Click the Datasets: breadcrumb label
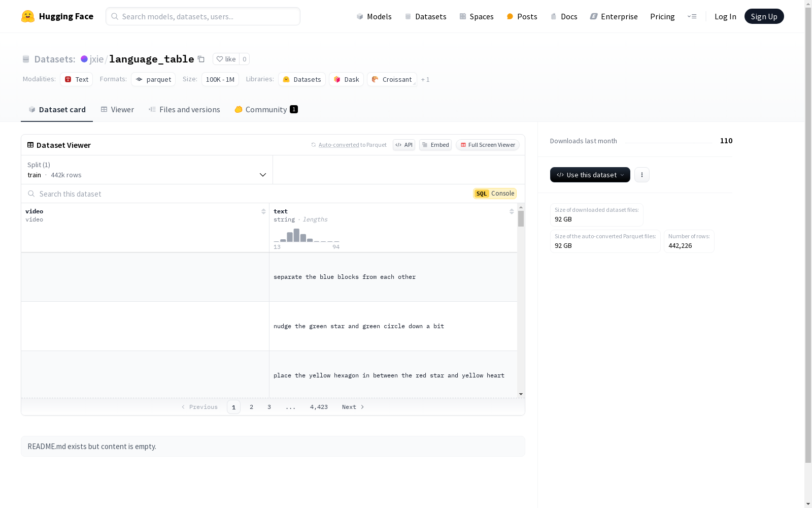The image size is (812, 508). coord(55,59)
